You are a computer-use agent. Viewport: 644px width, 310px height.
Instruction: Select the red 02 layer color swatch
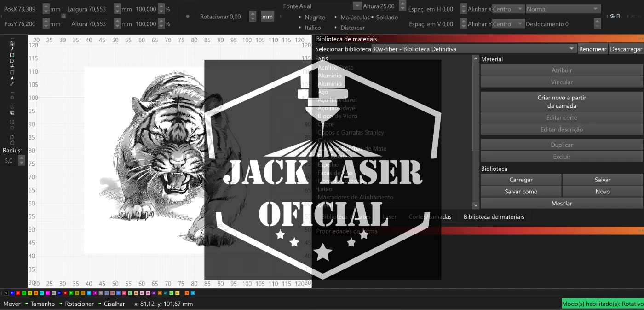click(x=18, y=293)
